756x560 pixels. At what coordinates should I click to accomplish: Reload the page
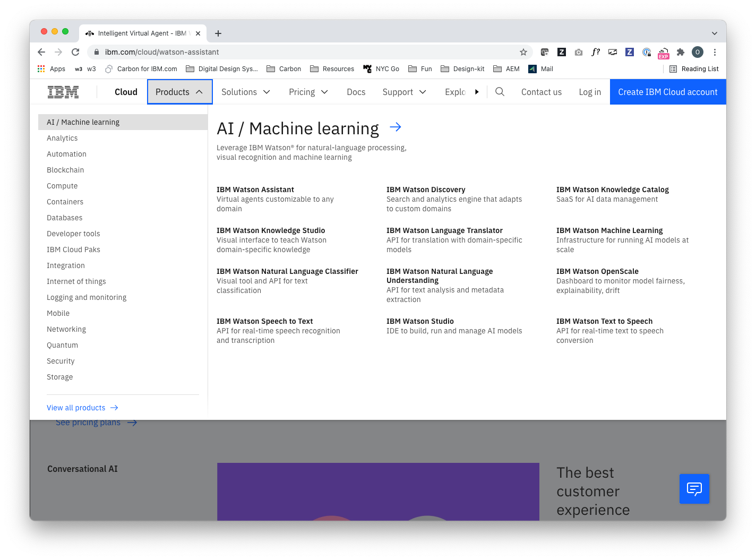(x=75, y=52)
